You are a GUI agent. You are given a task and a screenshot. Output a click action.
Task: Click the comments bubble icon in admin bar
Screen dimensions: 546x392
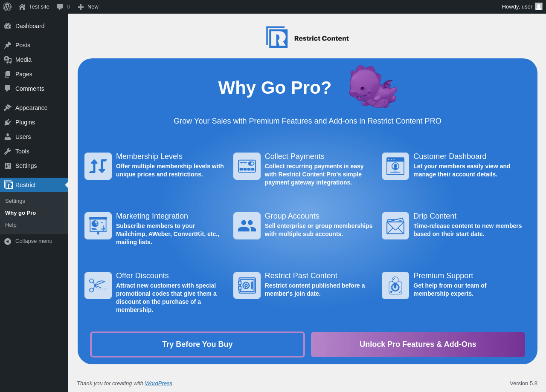(x=60, y=7)
